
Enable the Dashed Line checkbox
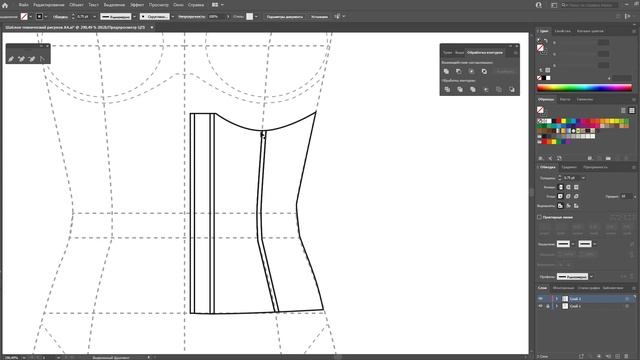[x=540, y=217]
